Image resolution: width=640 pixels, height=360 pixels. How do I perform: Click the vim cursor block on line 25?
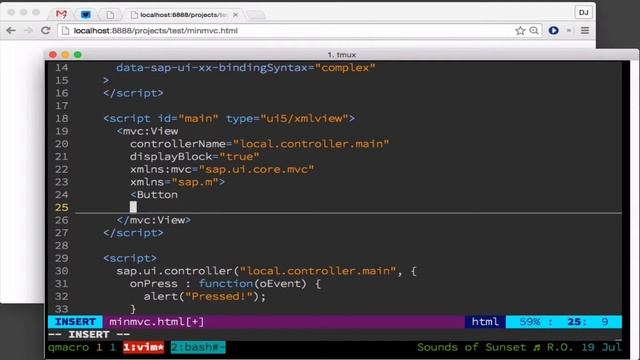(133, 207)
